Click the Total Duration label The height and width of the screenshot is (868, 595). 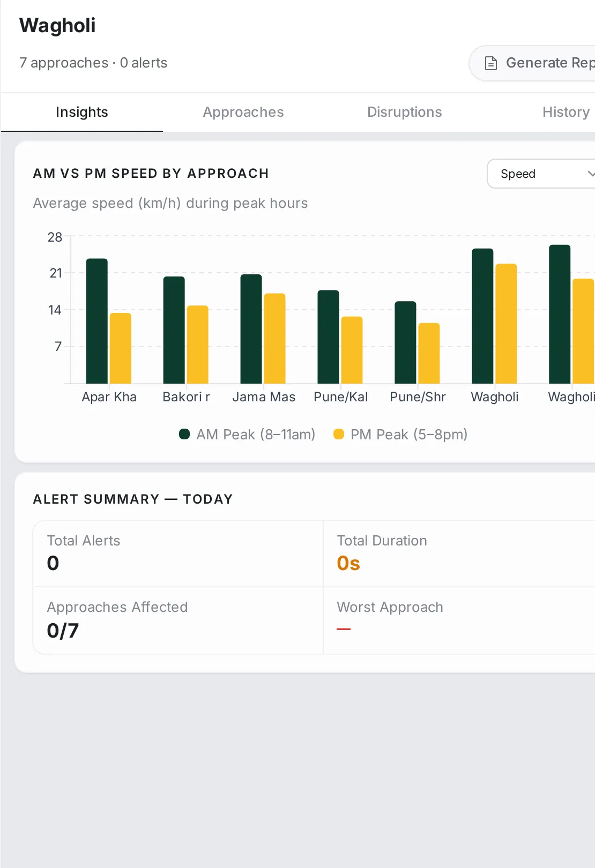click(x=382, y=541)
